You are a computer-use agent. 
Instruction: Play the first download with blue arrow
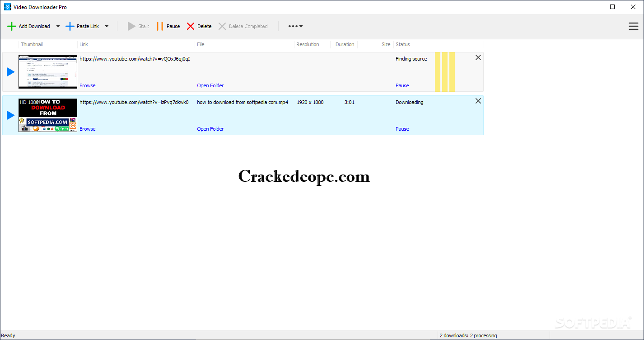(x=10, y=72)
